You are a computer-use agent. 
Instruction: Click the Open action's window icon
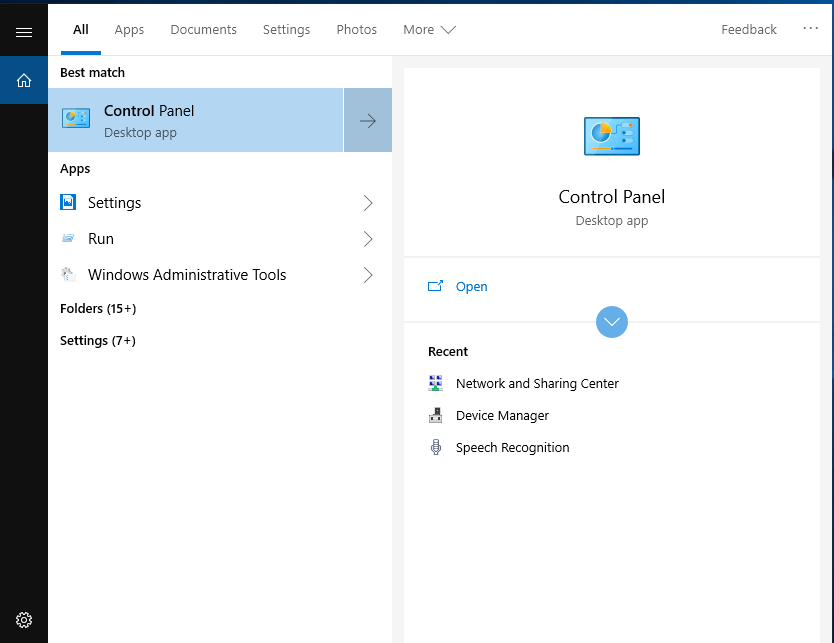436,286
